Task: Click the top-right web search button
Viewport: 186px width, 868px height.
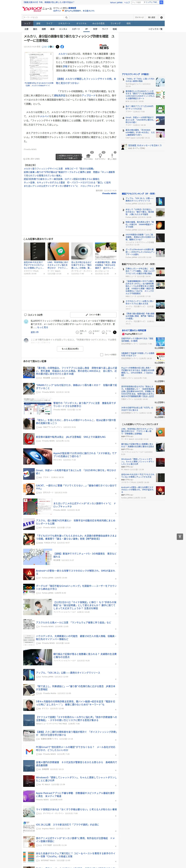Action: click(161, 2)
